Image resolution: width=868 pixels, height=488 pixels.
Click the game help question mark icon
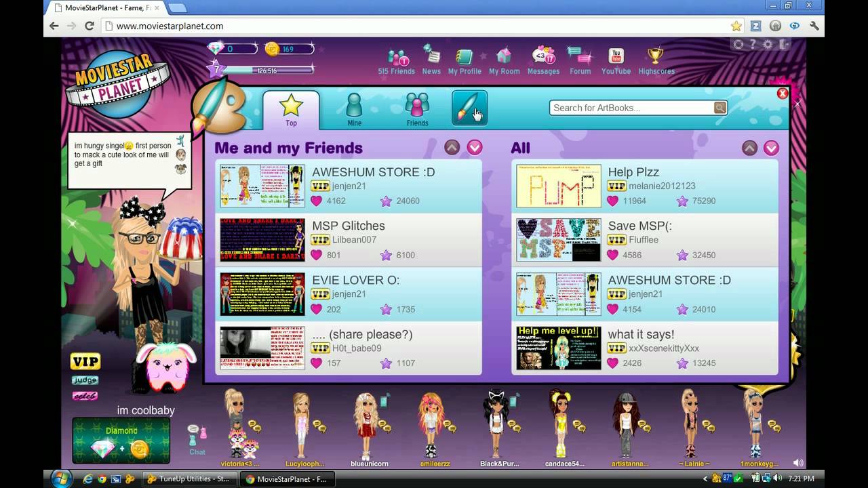[753, 45]
